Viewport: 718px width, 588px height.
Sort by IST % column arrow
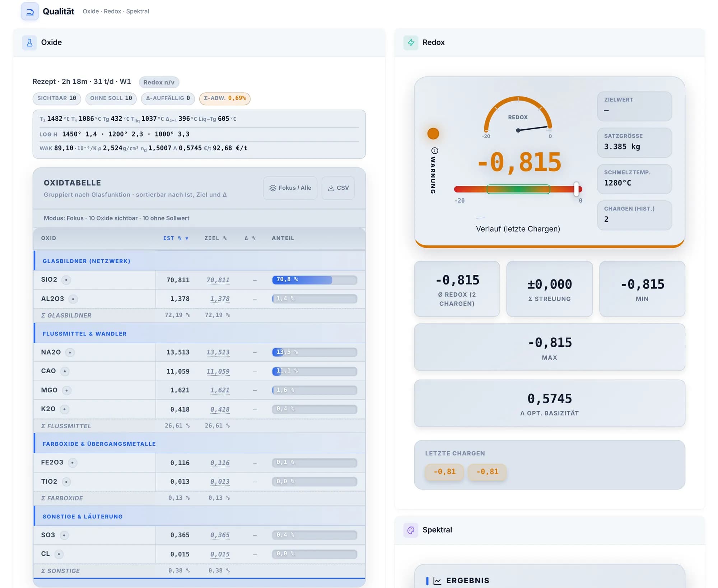click(187, 239)
